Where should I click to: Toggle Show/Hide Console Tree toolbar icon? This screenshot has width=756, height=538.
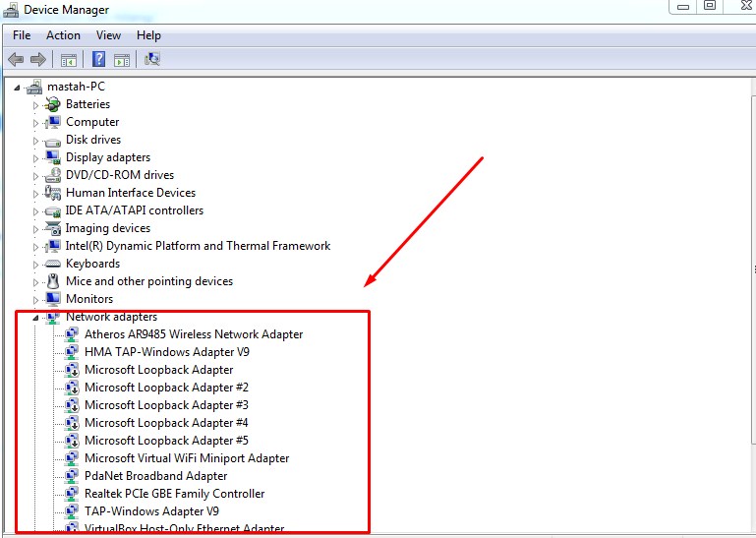69,60
